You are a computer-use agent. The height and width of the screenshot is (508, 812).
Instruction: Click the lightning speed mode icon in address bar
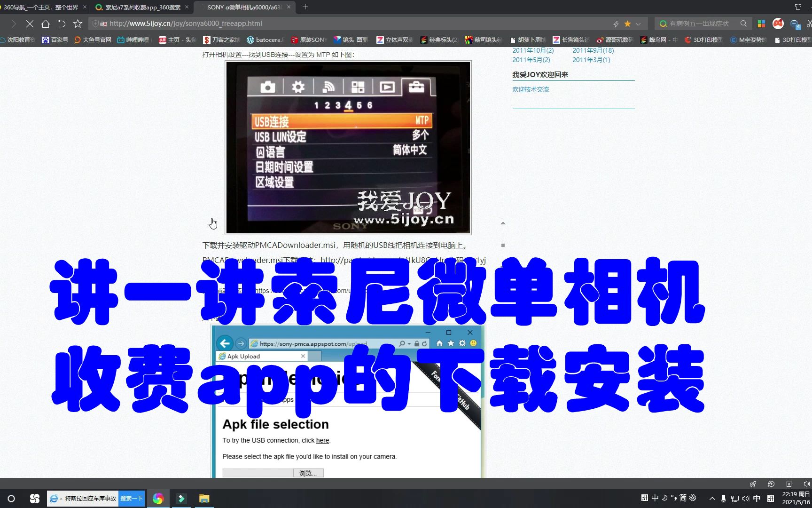(616, 24)
